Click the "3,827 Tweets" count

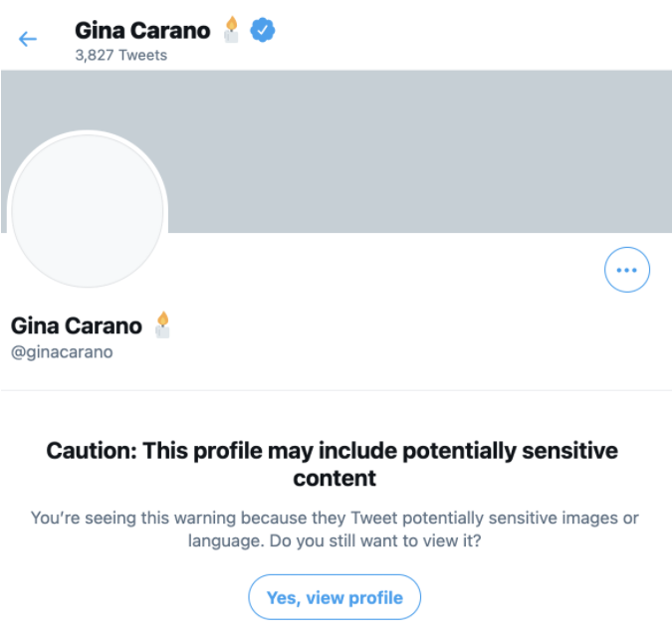point(120,56)
